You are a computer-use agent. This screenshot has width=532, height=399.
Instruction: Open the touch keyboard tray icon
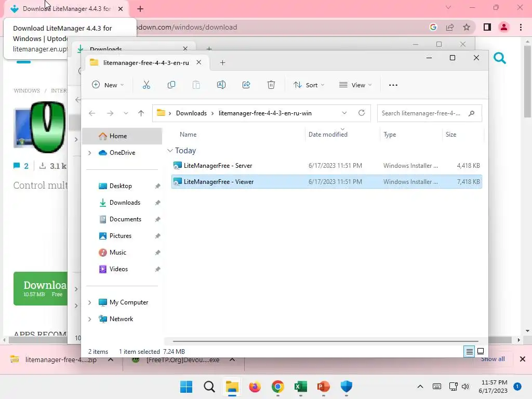point(437,387)
